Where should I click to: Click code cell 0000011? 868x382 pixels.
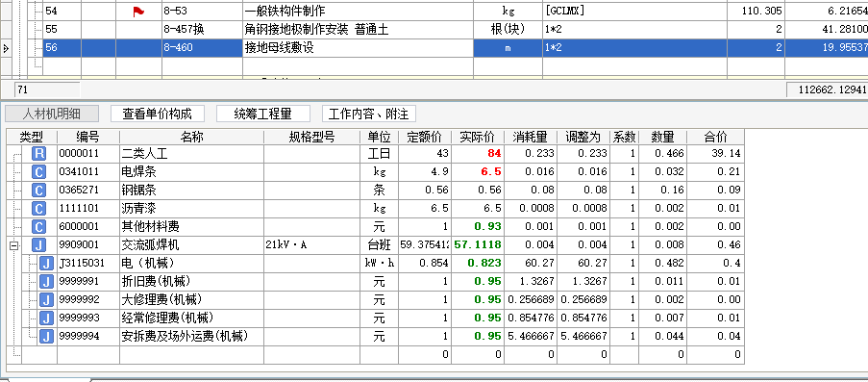(88, 154)
